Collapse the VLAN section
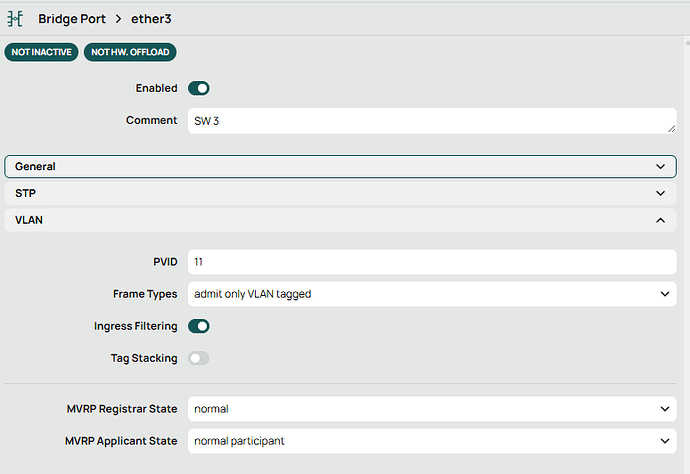Image resolution: width=690 pixels, height=474 pixels. [x=340, y=219]
